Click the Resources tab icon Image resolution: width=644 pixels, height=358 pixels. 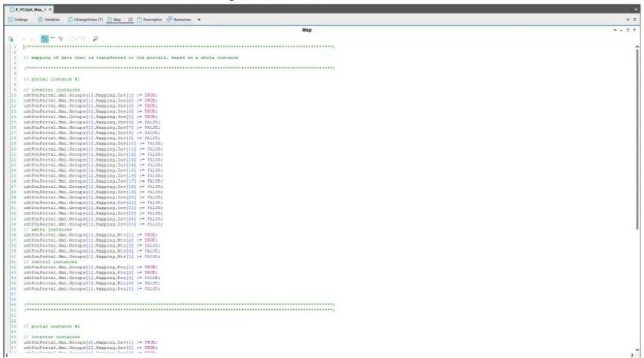(169, 19)
